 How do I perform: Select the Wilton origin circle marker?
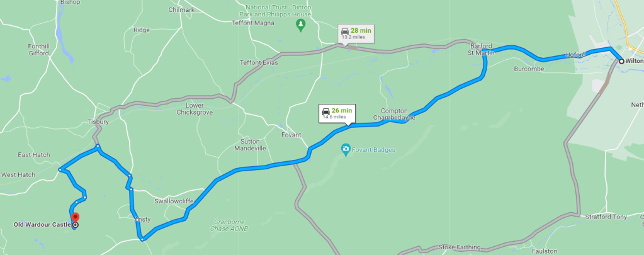click(x=621, y=61)
